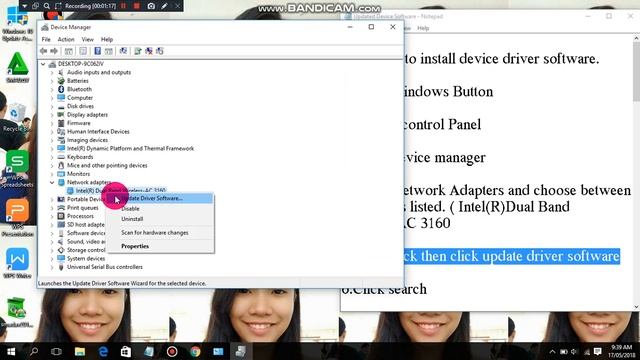Take a screenshot with Bandicam camera icon

click(x=151, y=6)
